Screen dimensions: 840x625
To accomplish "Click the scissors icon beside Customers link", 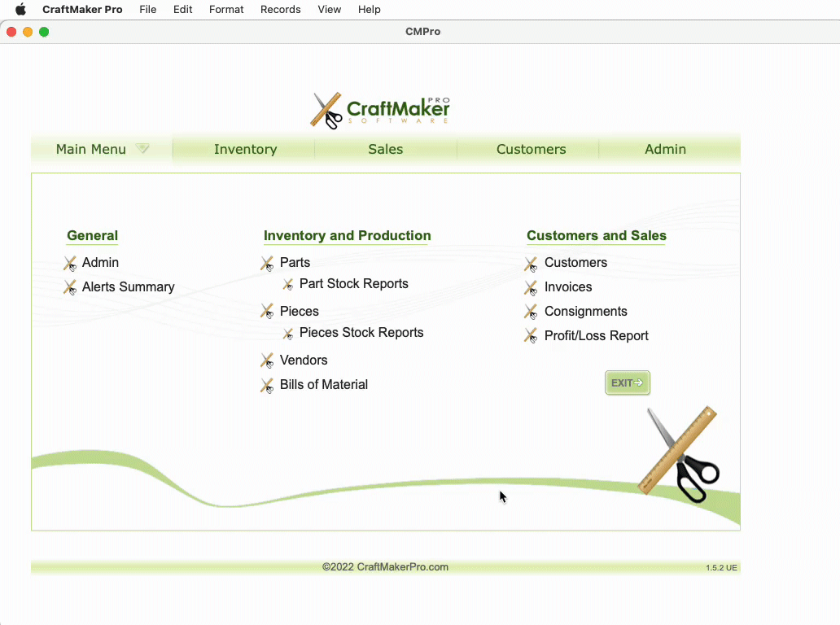I will pos(531,263).
